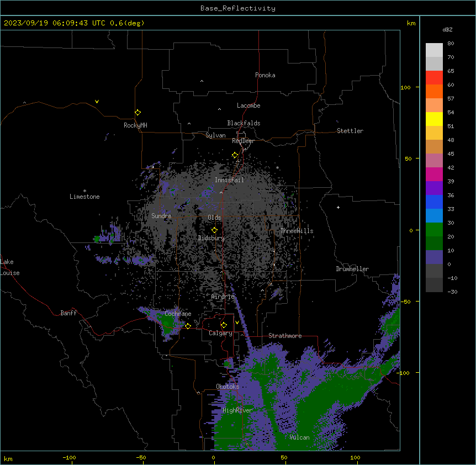Screen dimensions: 476x465
Task: Click the yellow diamond marker between Olds and Didsbury
Action: [x=215, y=230]
